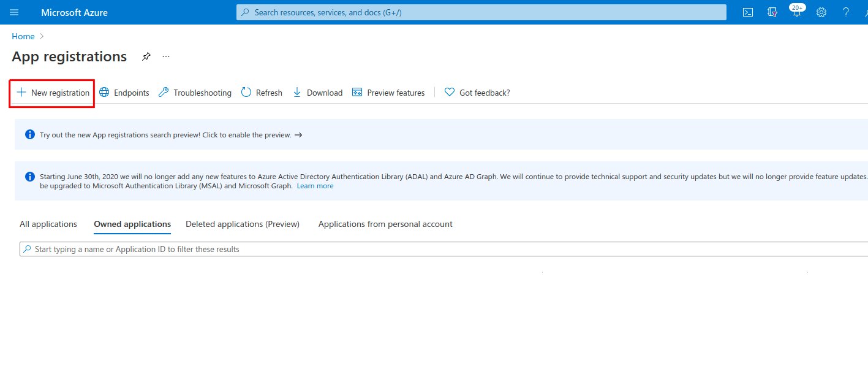Click the breadcrumb chevron after Home

coord(42,36)
